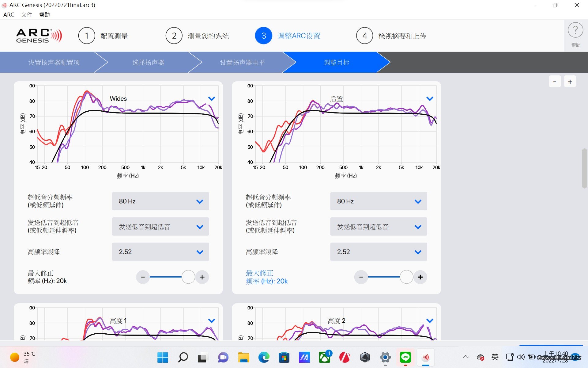The height and width of the screenshot is (368, 588).
Task: Click the 后置 最大修正 slider handle
Action: click(406, 277)
